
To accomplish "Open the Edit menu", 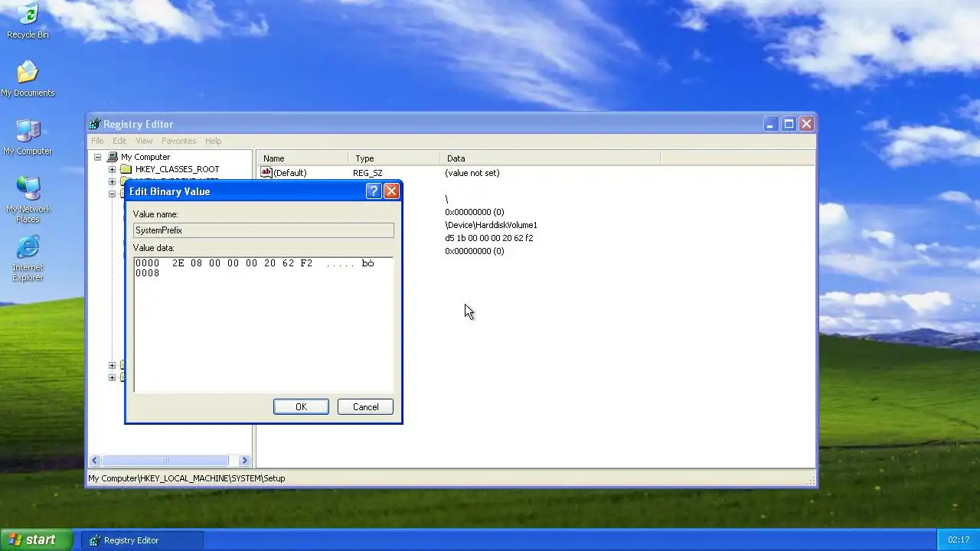I will [x=119, y=141].
